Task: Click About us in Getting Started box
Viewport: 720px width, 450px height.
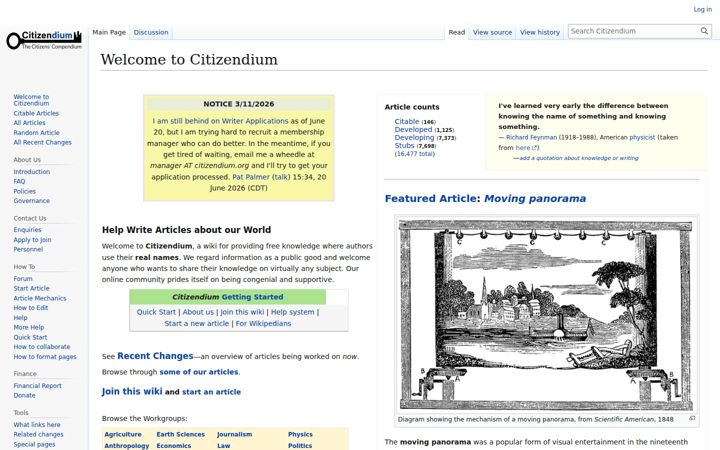Action: [198, 312]
